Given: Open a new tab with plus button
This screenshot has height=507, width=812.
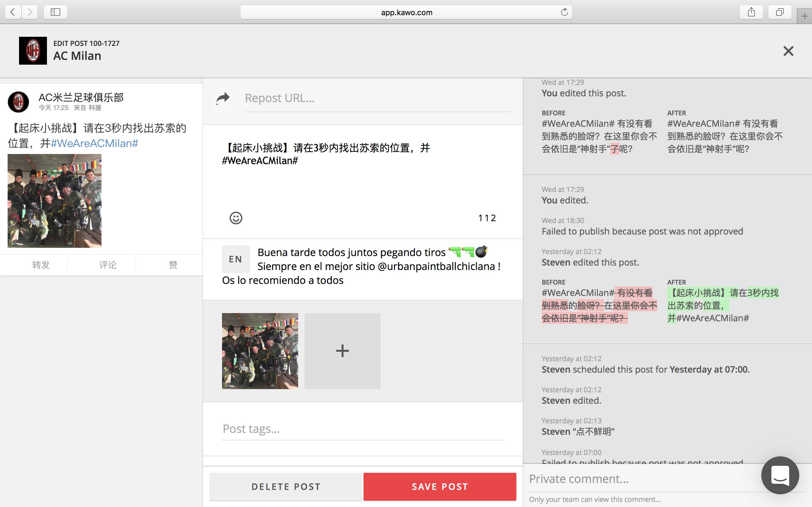Looking at the screenshot, I should [804, 16].
